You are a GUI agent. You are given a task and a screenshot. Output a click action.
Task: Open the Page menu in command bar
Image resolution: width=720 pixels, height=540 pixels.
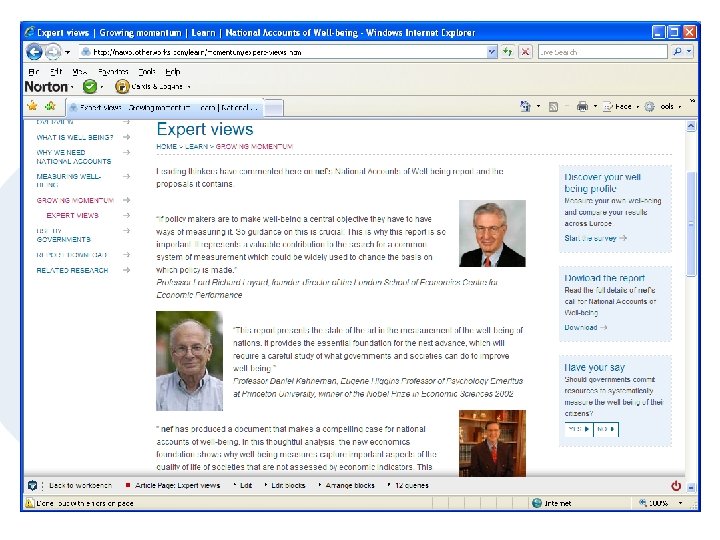click(x=620, y=107)
